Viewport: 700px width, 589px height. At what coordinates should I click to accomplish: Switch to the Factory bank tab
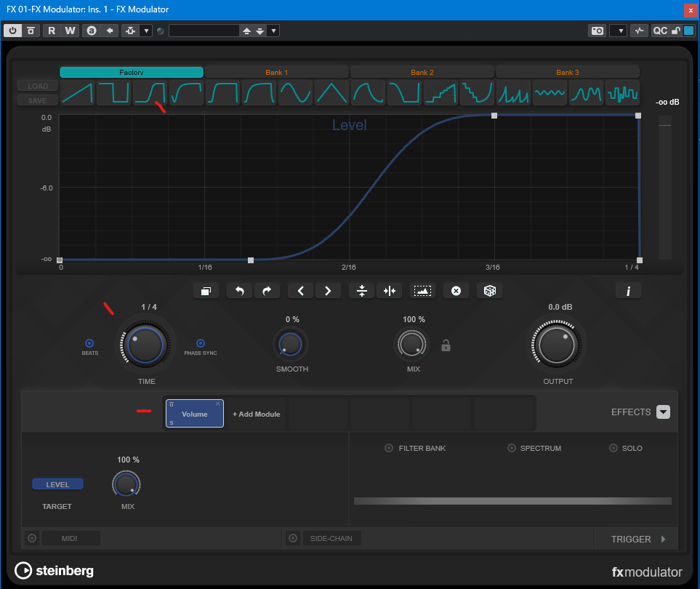(132, 72)
